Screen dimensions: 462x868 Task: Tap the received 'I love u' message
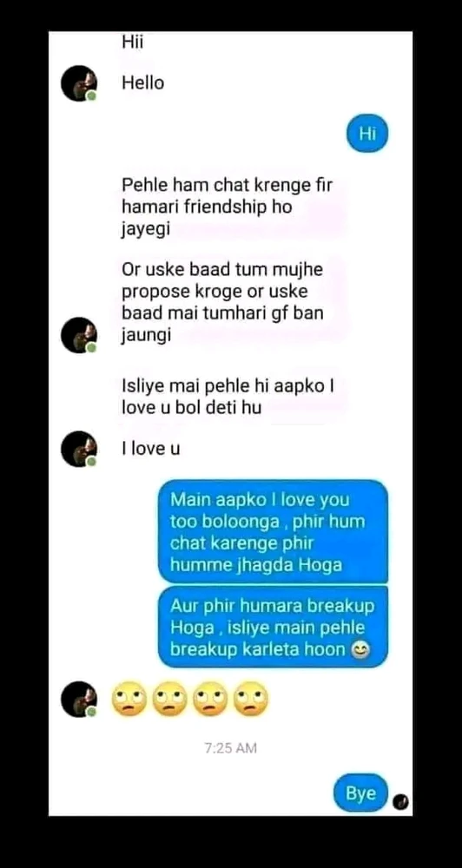tap(151, 449)
